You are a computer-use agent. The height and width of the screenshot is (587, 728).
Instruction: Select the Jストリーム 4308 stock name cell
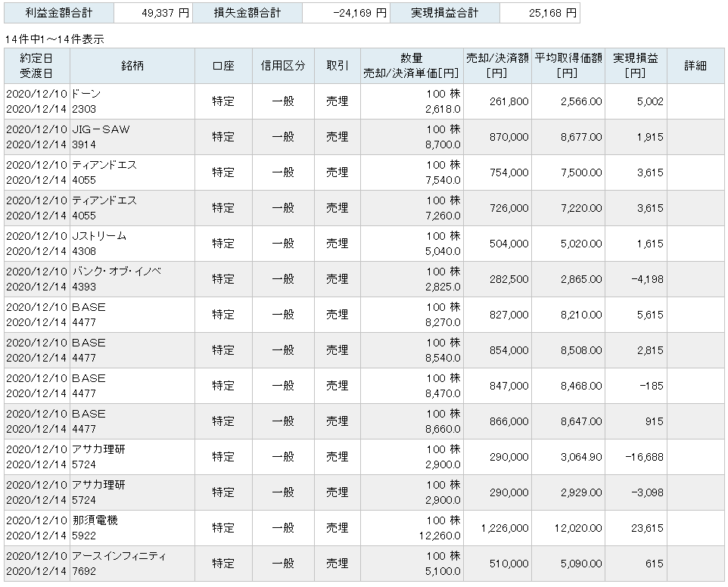132,244
